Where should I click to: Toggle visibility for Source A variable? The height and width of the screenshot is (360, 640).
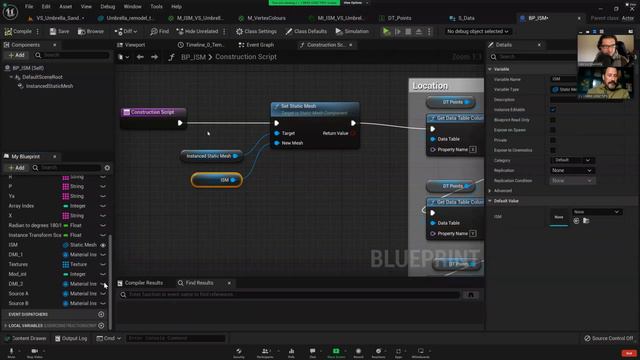click(103, 293)
